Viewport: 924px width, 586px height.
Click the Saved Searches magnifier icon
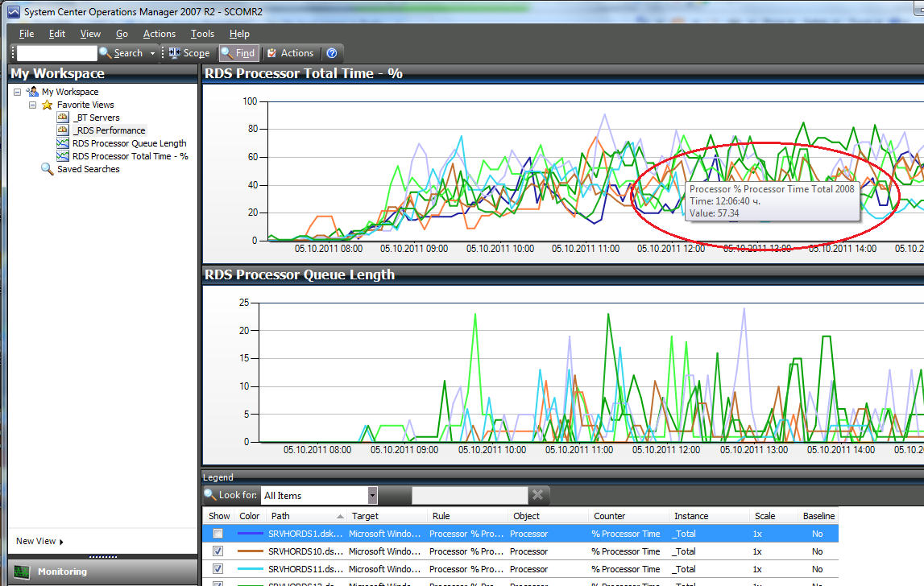coord(48,169)
